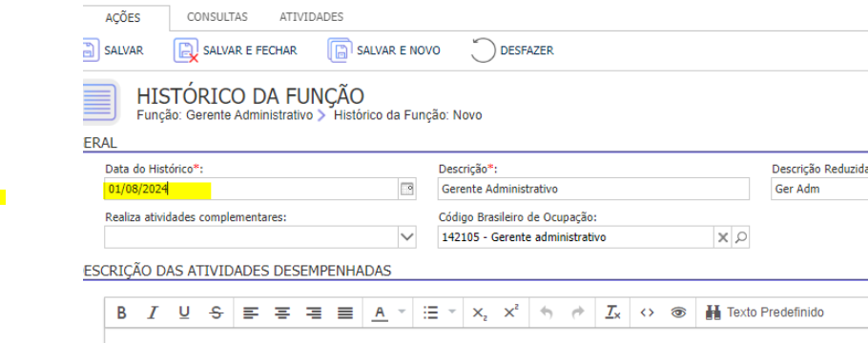Switch to the Atividades tab
Screen dimensions: 868x343
pyautogui.click(x=311, y=17)
